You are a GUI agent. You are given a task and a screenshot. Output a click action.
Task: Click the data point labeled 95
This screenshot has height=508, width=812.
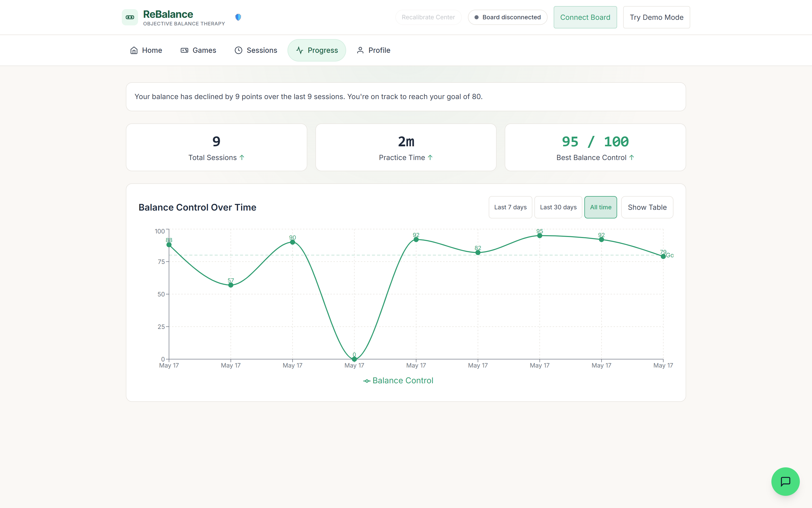click(539, 236)
